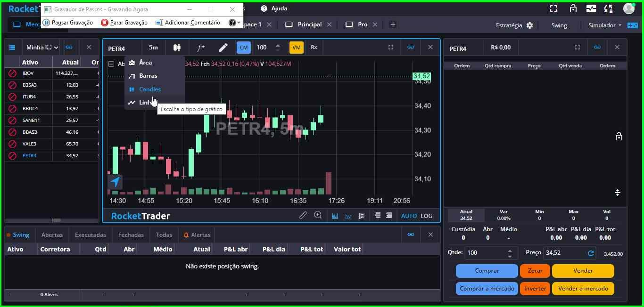Open the 5m timeframe selector

[153, 48]
